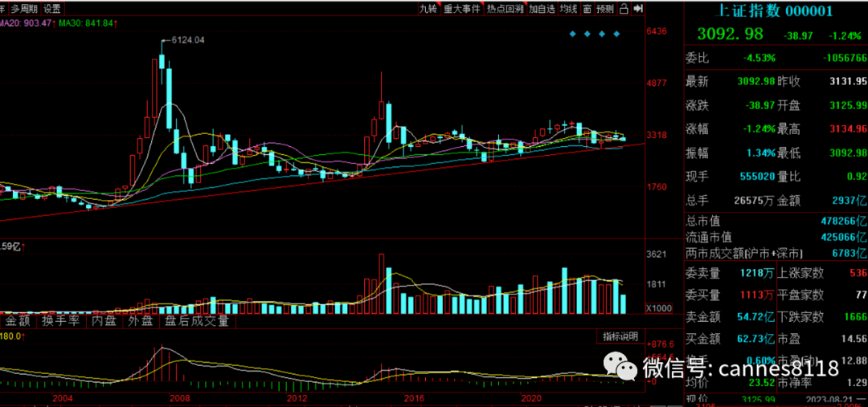Click the 3621 volume axis value
Viewport: 868px width, 407px height.
click(657, 255)
